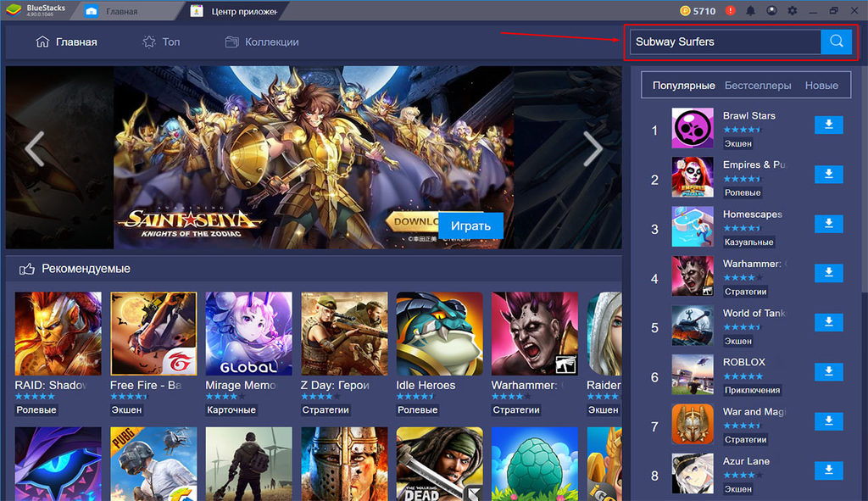Open the War and Magic app icon
The width and height of the screenshot is (868, 501).
click(x=693, y=424)
